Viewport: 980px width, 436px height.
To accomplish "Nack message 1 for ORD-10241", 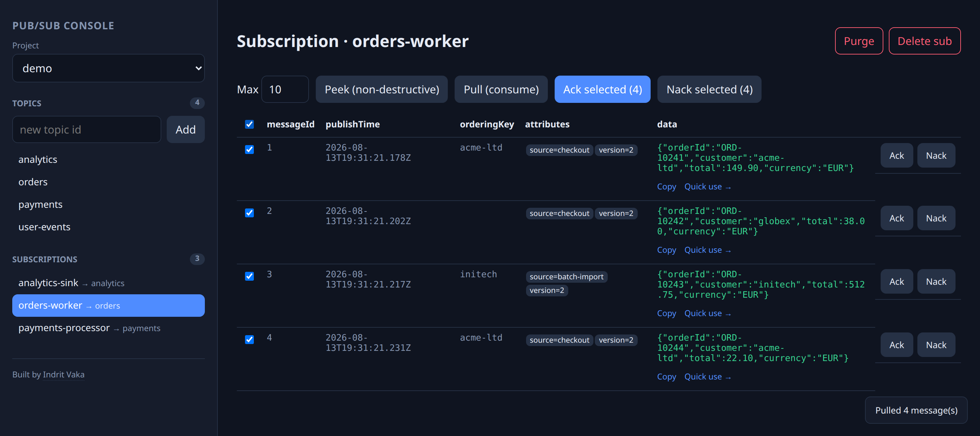I will click(x=936, y=155).
